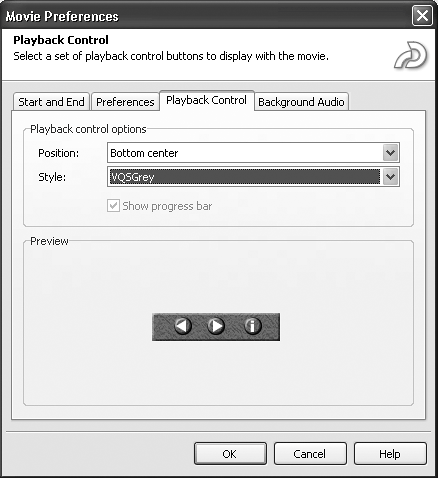Open Help for this dialog
The height and width of the screenshot is (478, 438).
pyautogui.click(x=390, y=454)
